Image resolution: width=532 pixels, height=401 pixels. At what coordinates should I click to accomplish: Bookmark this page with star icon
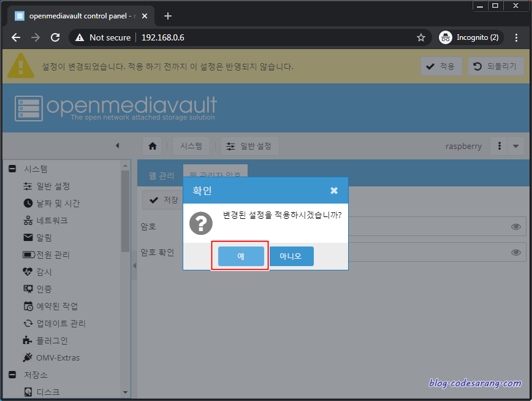(420, 37)
